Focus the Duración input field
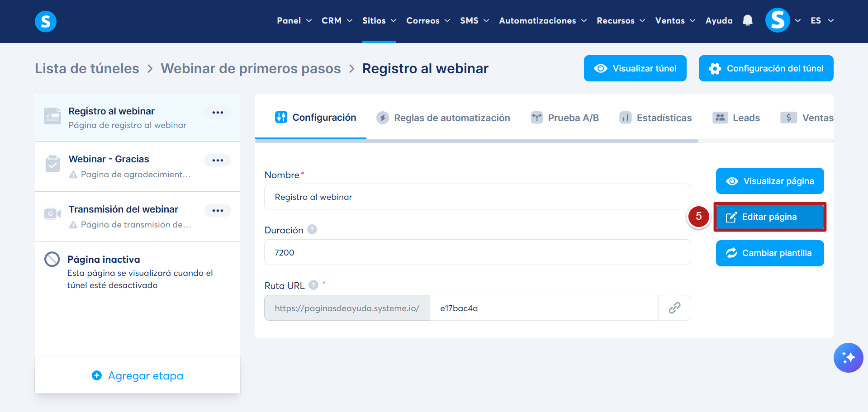The width and height of the screenshot is (868, 412). click(477, 252)
